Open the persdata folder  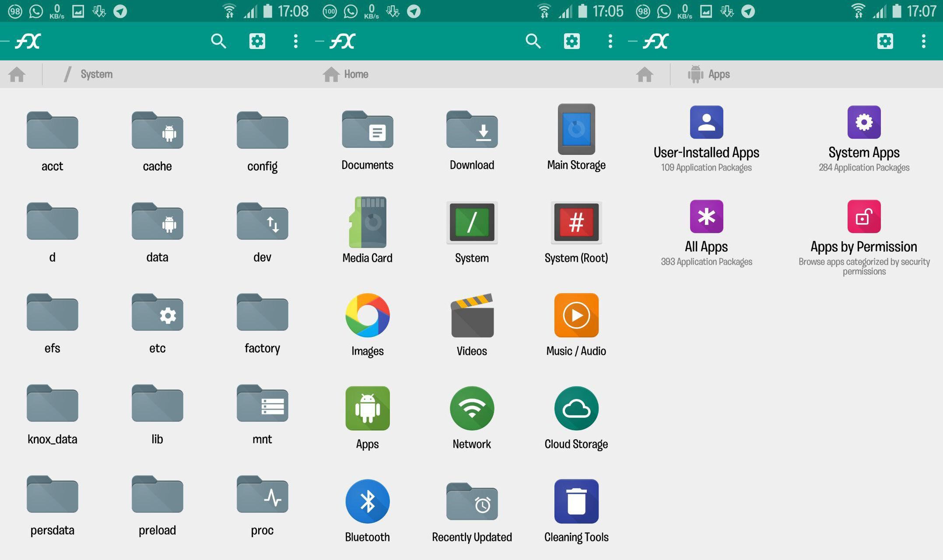[x=52, y=494]
